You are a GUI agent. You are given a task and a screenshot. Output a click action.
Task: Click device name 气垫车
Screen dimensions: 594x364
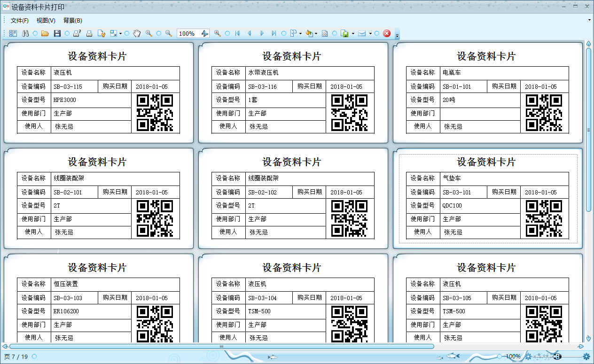click(x=452, y=178)
